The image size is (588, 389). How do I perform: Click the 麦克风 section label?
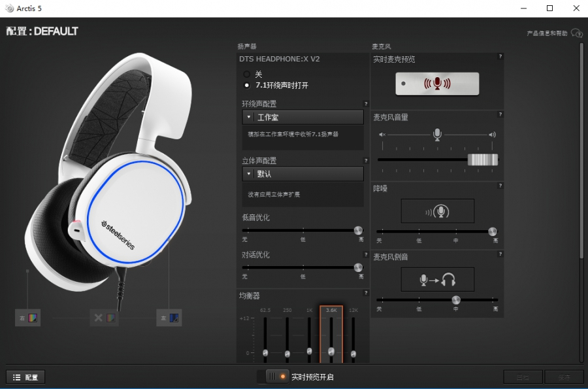[x=382, y=46]
